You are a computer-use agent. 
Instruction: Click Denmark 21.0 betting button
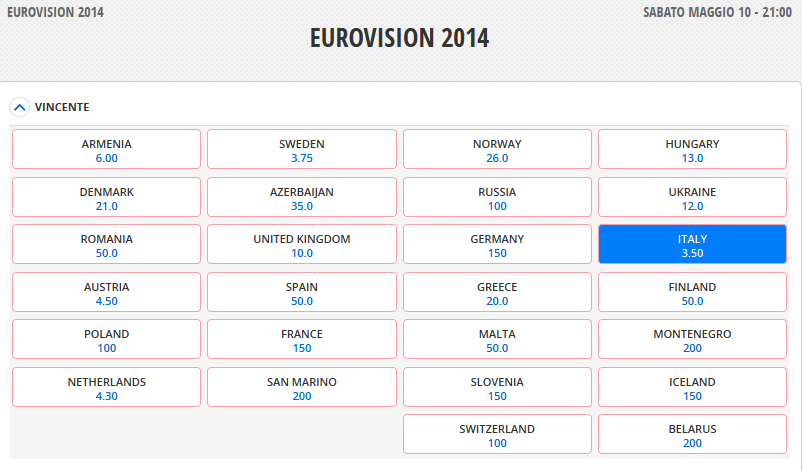coord(106,198)
